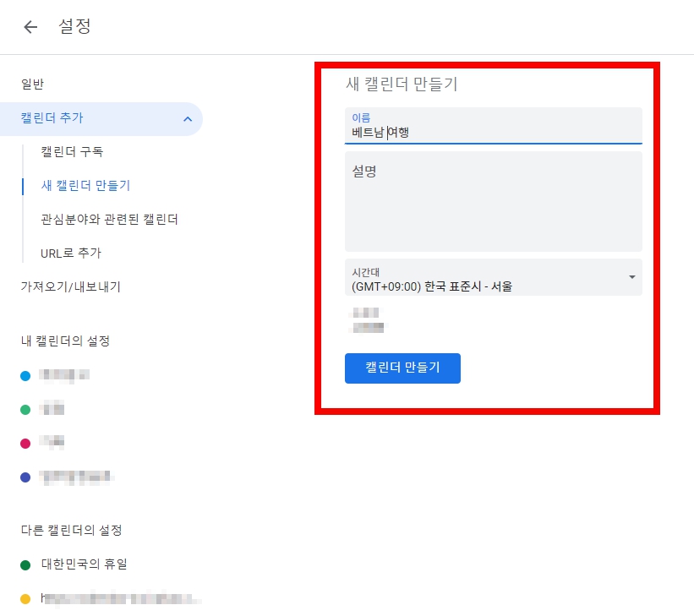
Task: Click the green dot beside the second calendar
Action: pos(25,408)
